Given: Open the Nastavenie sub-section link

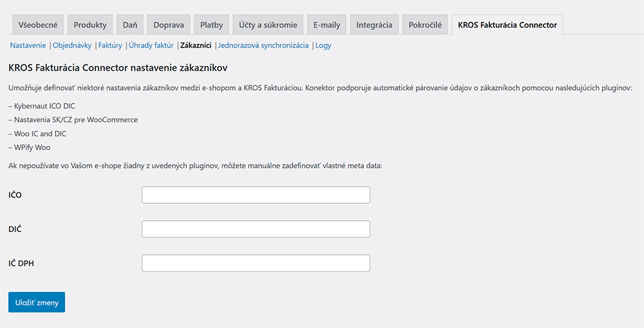Looking at the screenshot, I should coord(28,46).
